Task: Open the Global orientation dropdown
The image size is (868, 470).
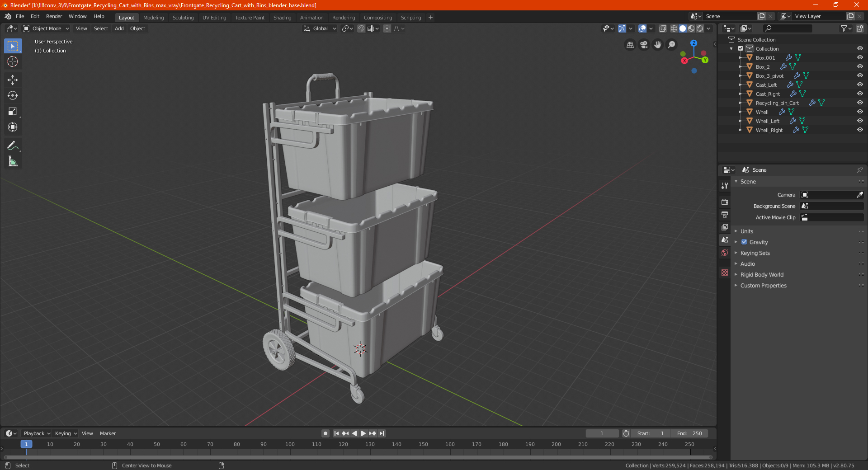Action: point(320,28)
